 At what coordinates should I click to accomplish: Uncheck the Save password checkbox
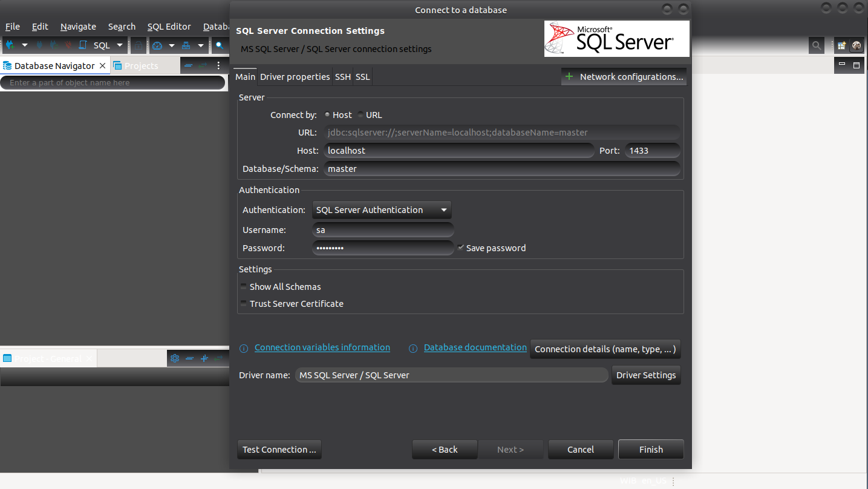coord(461,248)
